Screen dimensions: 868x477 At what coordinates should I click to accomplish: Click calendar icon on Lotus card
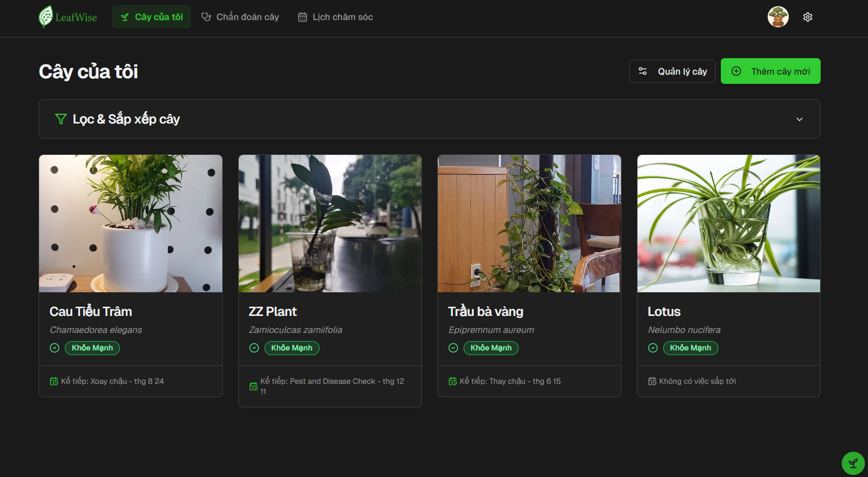[652, 381]
